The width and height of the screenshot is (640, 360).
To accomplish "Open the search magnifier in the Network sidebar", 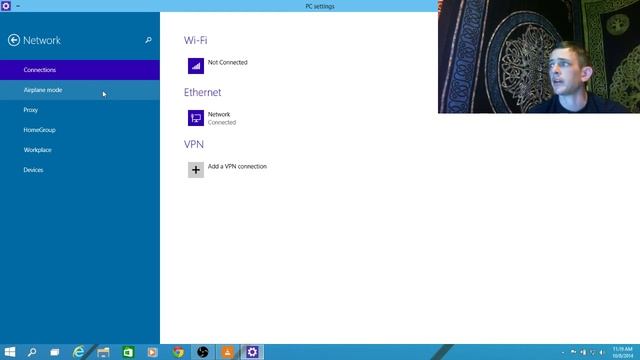I will coord(148,40).
